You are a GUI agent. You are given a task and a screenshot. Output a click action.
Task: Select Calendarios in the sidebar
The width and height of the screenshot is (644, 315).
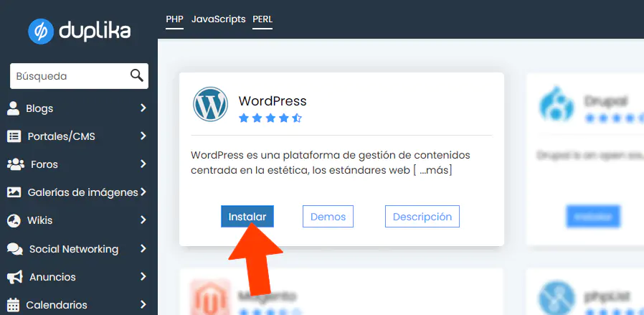tap(57, 305)
